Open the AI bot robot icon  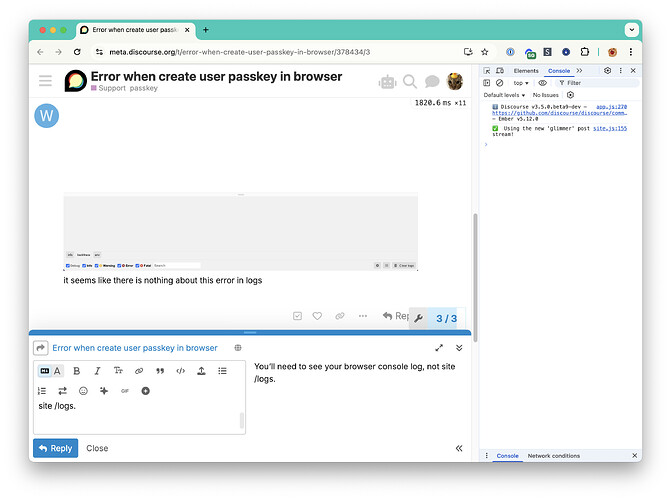[x=388, y=81]
